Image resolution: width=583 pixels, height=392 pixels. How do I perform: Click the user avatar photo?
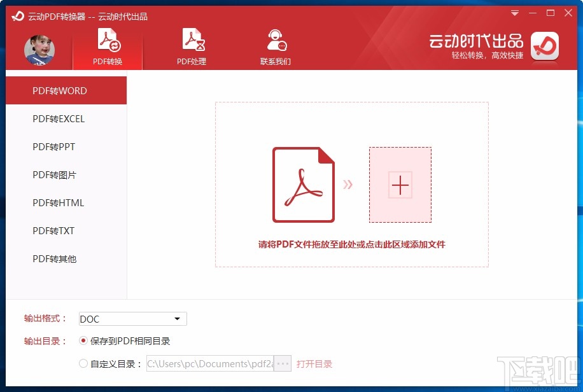(39, 50)
